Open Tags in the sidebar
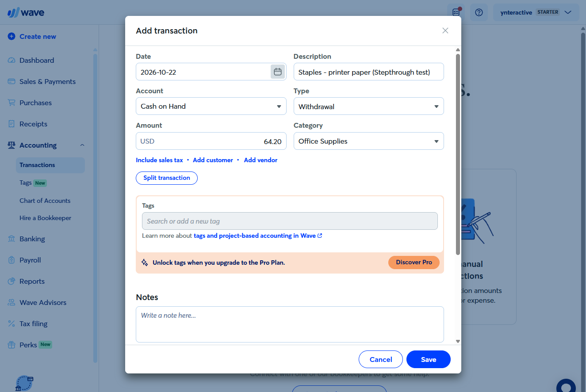Screen dimensions: 586x392 [x=26, y=183]
